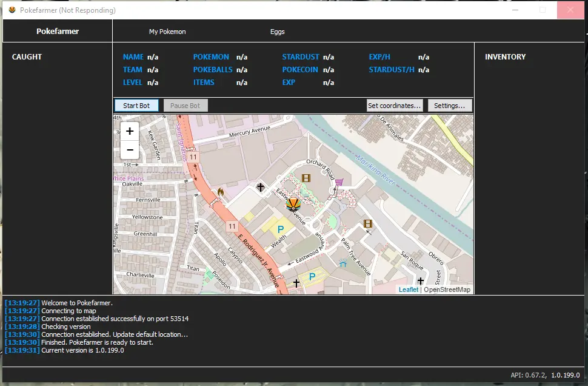The image size is (588, 386).
Task: Click the 'Checking version' log line
Action: coord(66,327)
